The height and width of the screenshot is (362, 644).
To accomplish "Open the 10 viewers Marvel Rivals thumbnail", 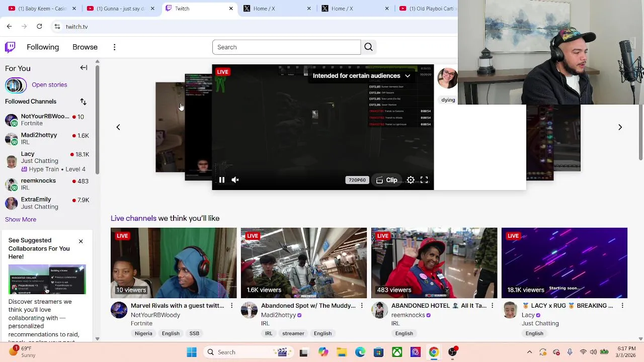I will (x=174, y=263).
